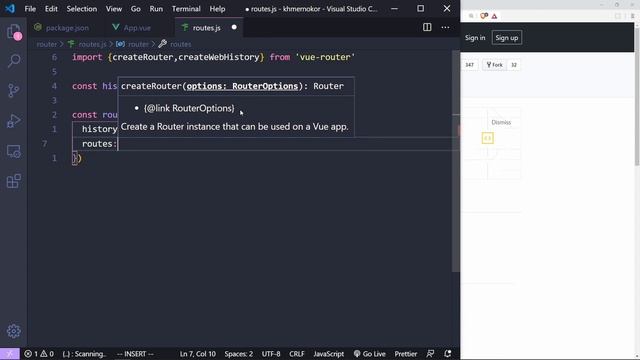Open the Help menu

(217, 9)
